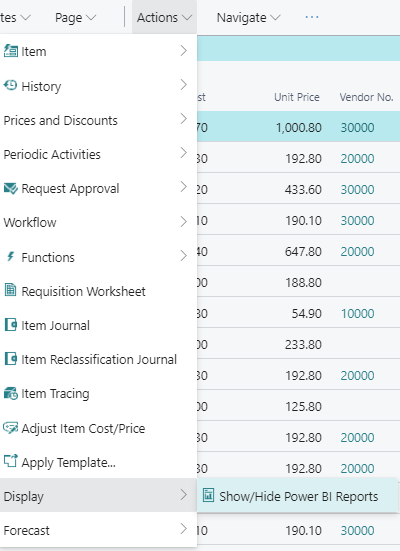
Task: Open vendor 30000 link beside 190.10 at bottom
Action: coord(357,531)
